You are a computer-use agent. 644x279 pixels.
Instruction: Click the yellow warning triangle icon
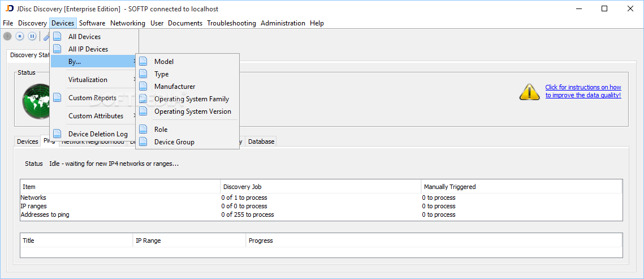tap(529, 92)
